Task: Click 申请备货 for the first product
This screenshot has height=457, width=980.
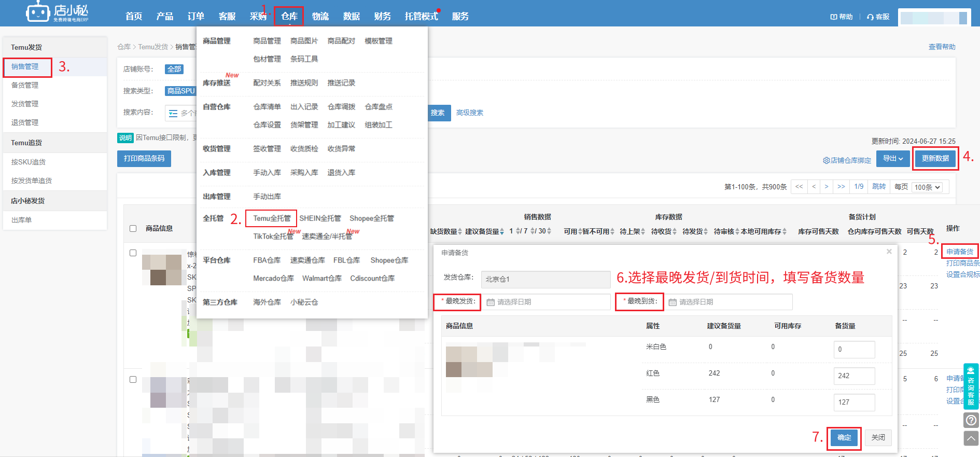Action: [960, 252]
